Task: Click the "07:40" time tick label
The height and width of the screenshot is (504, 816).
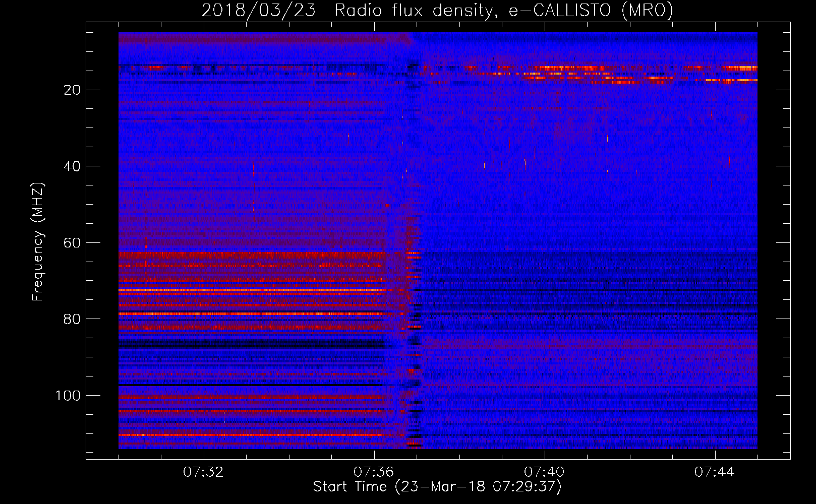Action: point(544,472)
